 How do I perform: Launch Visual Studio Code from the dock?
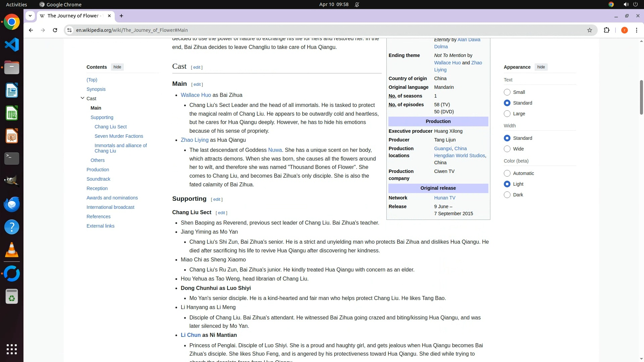12,45
